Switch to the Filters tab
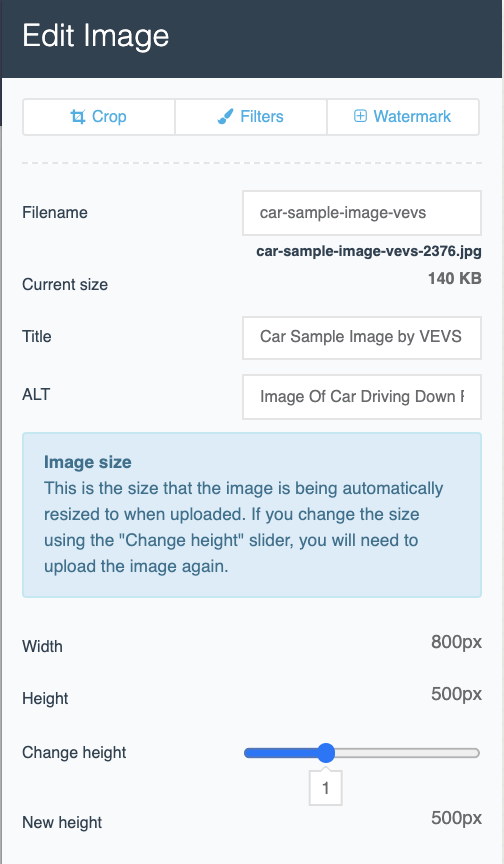This screenshot has height=864, width=504. [x=251, y=117]
